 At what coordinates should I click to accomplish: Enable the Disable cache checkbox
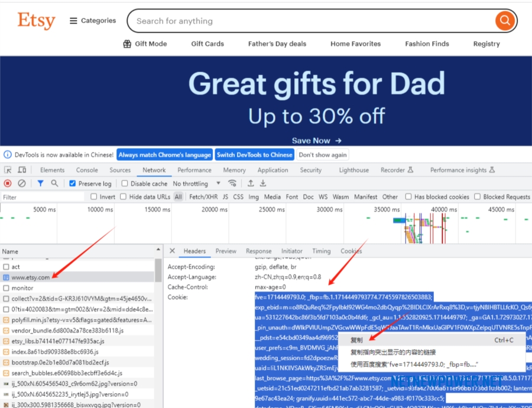point(125,184)
